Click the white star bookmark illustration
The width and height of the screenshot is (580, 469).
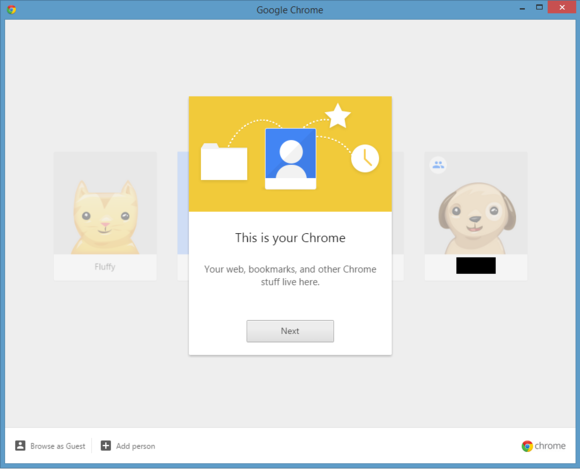(x=338, y=116)
